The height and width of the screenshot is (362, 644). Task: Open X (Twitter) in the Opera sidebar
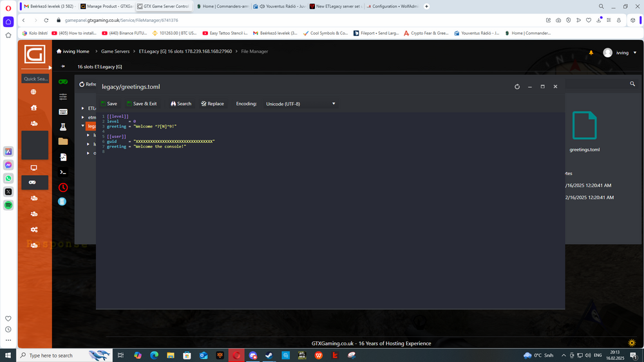tap(8, 191)
